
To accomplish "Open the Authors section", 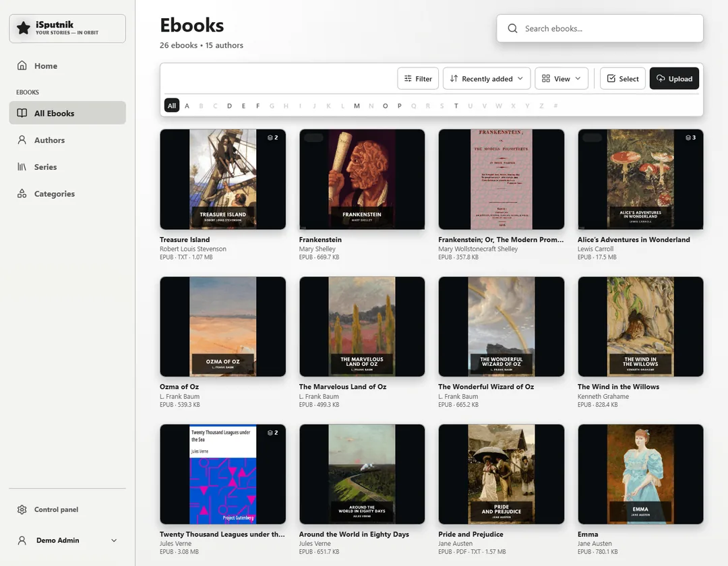I will click(67, 140).
